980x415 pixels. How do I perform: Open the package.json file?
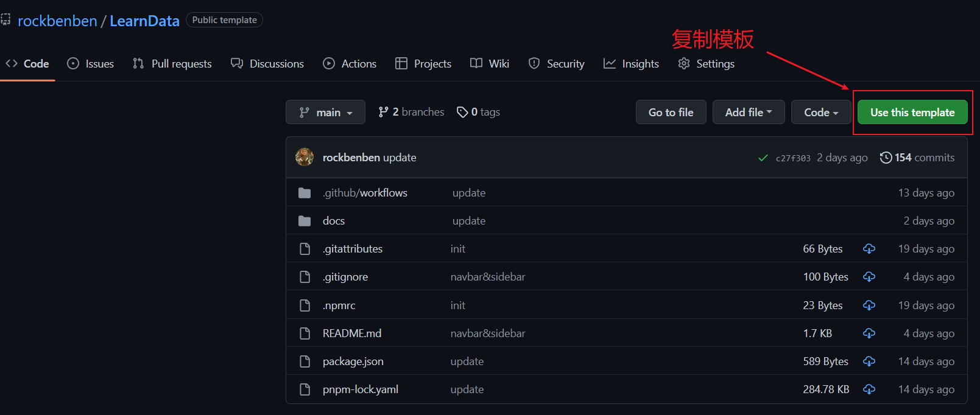(353, 361)
